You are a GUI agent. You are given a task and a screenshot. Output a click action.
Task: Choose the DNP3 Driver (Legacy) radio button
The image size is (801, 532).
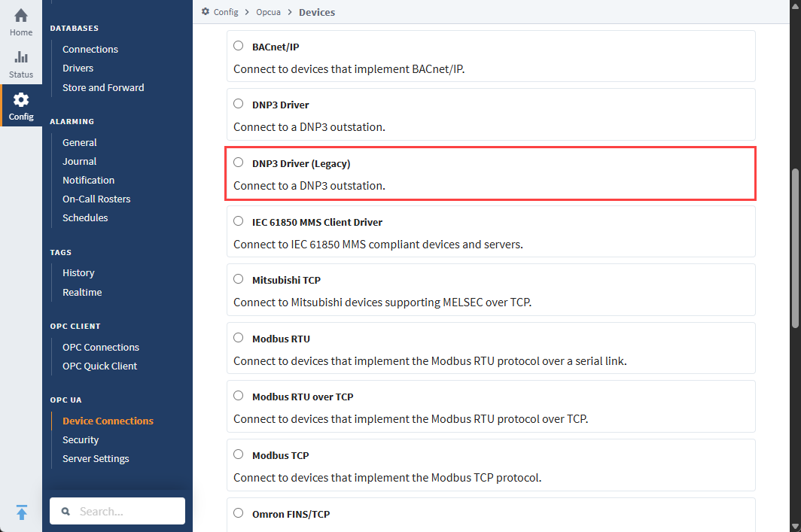coord(238,163)
